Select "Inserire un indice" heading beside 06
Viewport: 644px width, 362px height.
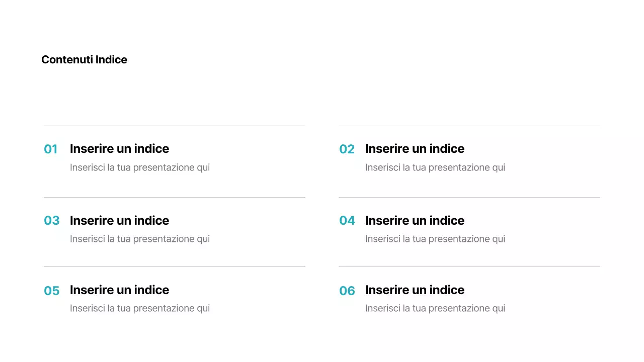[415, 290]
